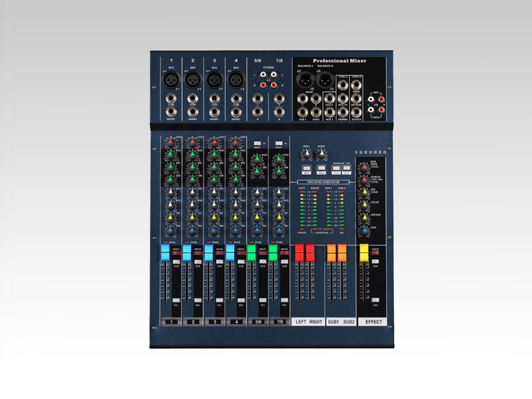Click the channel 2 LINE jack

coord(193,98)
